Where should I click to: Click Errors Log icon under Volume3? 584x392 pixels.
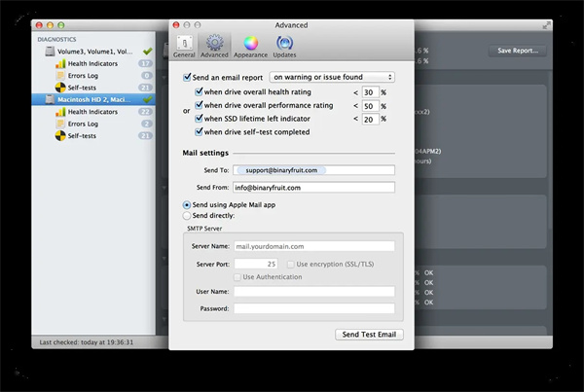click(60, 76)
